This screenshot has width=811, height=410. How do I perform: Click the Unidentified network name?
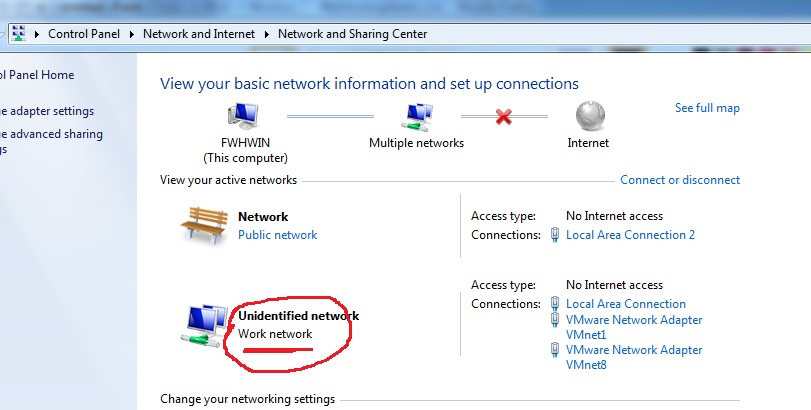click(x=298, y=316)
